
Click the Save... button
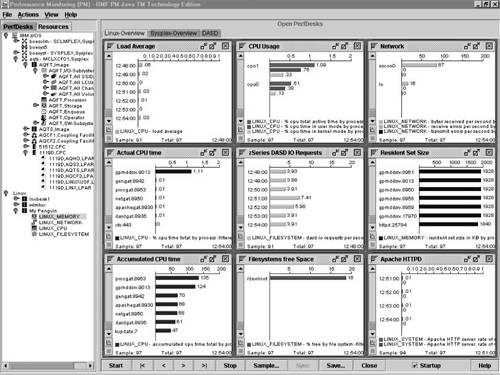coord(336,366)
